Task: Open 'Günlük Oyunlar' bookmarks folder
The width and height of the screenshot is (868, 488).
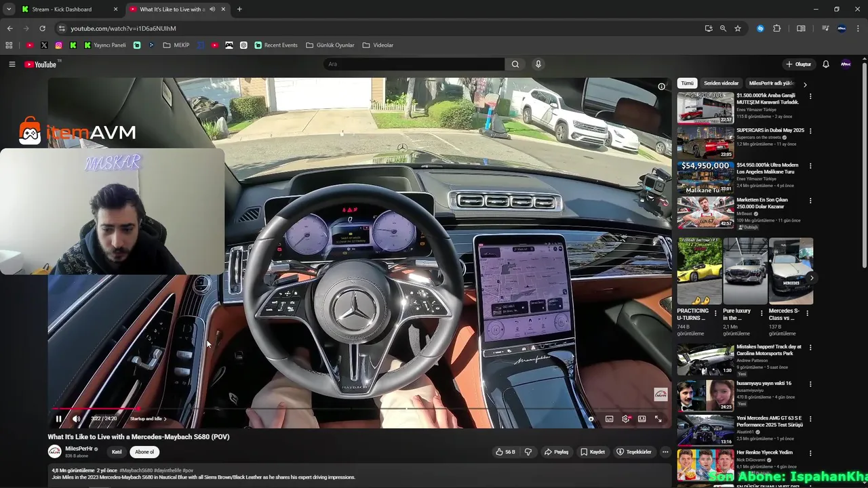Action: click(330, 45)
